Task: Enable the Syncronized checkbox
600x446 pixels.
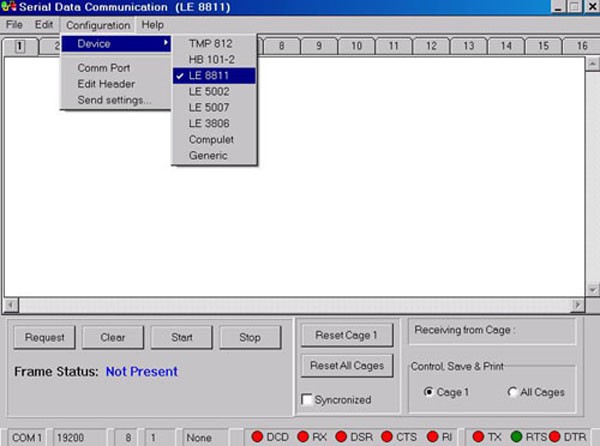Action: click(x=308, y=400)
